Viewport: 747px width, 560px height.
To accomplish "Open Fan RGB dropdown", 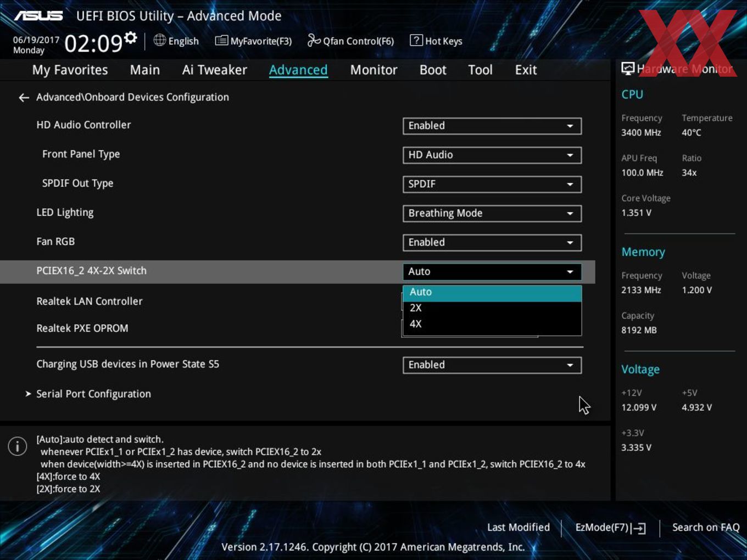I will tap(492, 242).
